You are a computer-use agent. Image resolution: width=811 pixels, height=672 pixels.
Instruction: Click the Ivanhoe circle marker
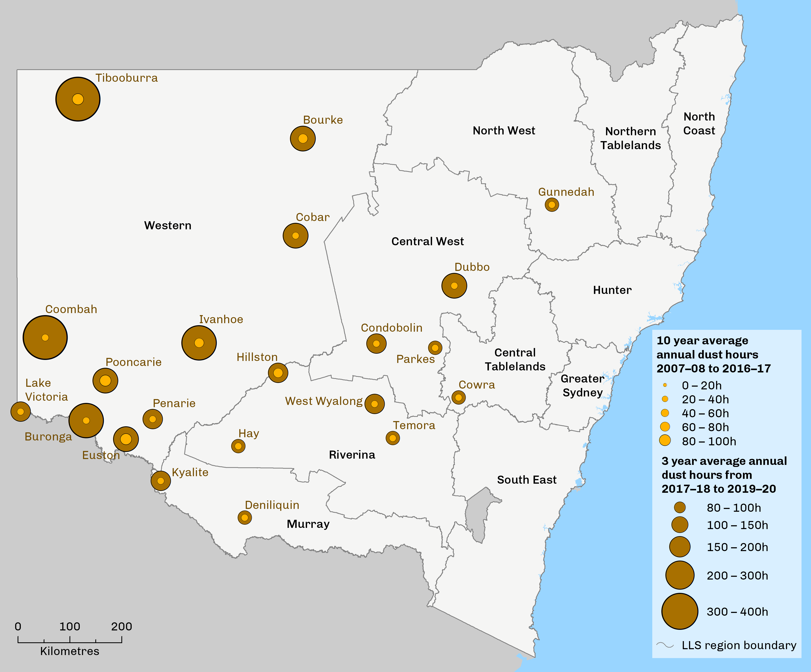(x=199, y=343)
